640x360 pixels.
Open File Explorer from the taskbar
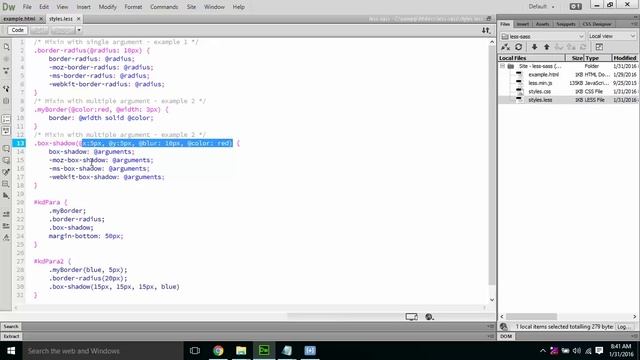[241, 351]
